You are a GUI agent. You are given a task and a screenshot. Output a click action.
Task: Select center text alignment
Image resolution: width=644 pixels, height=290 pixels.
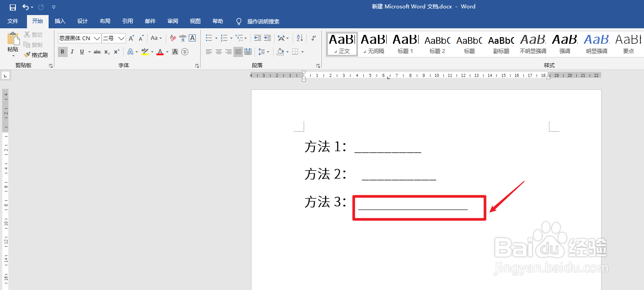218,52
